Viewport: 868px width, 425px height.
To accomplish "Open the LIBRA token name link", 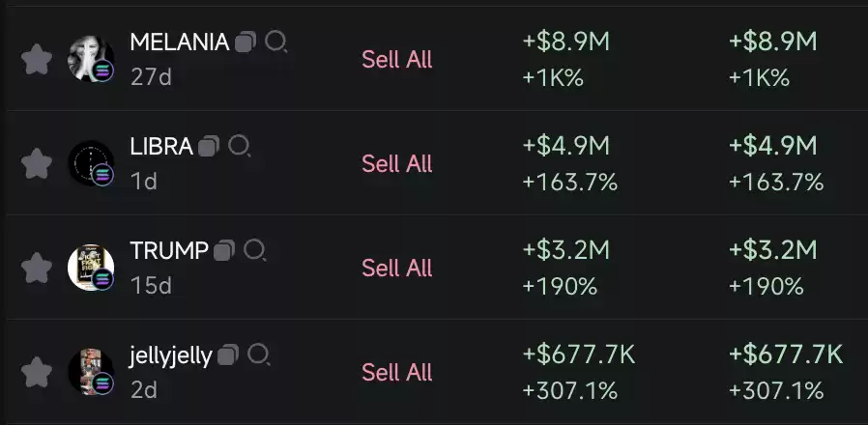I will tap(161, 147).
